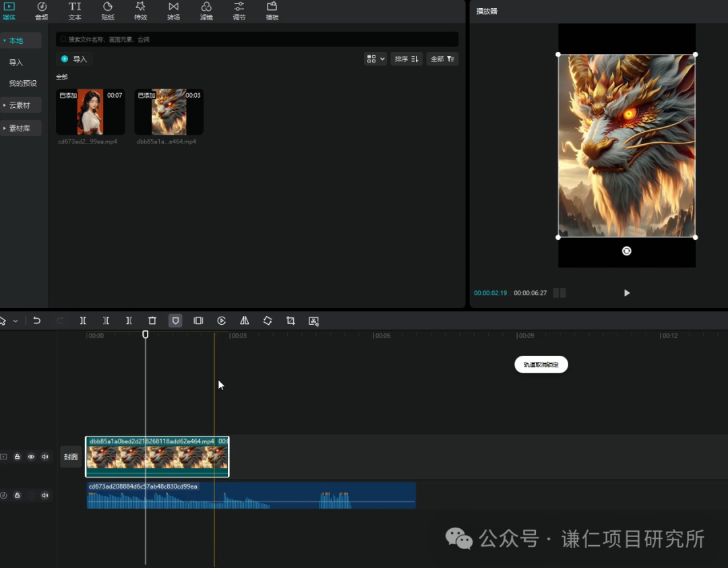This screenshot has width=728, height=568.
Task: Open the 特效 effects tab
Action: tap(140, 11)
